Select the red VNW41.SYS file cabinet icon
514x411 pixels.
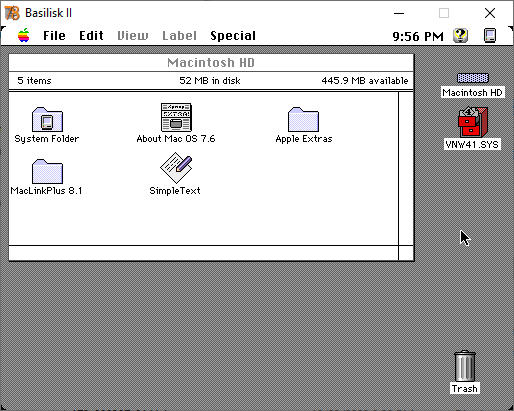[x=473, y=122]
